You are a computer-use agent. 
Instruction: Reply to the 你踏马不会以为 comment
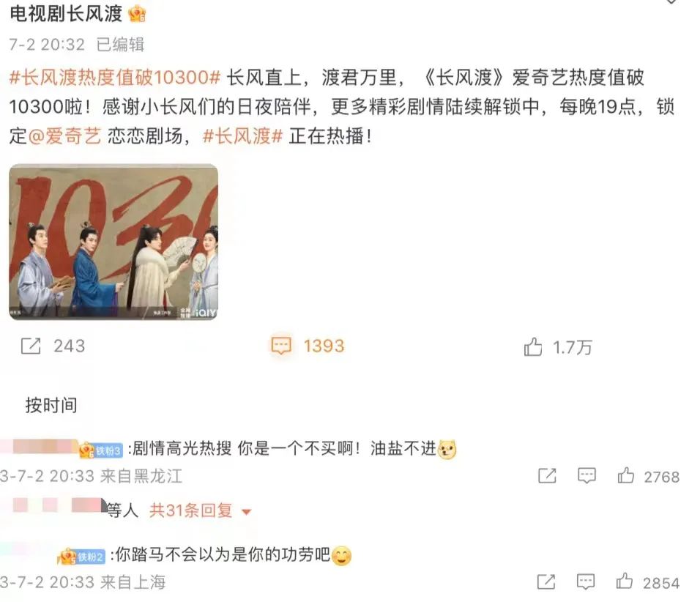(586, 582)
